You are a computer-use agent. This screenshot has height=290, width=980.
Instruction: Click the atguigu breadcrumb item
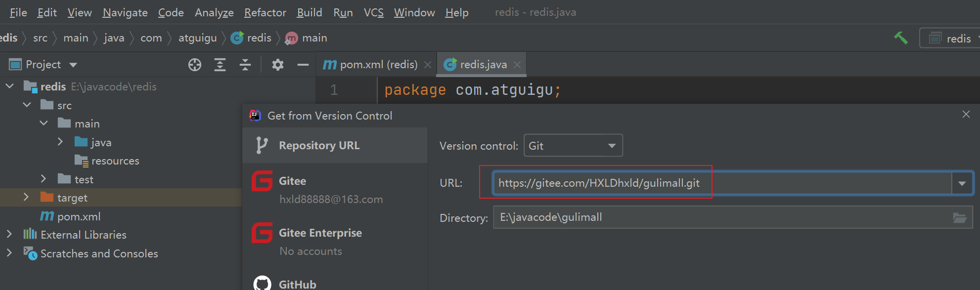(198, 38)
